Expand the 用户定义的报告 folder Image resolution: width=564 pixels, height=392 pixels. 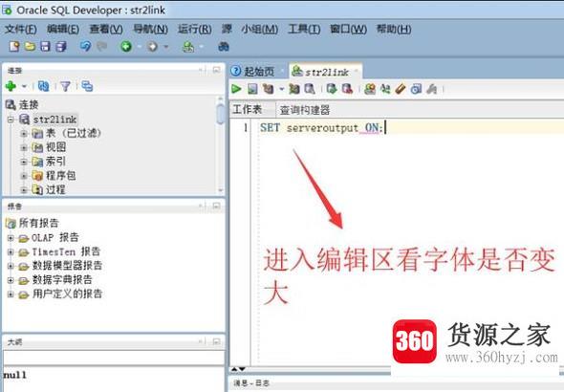11,294
